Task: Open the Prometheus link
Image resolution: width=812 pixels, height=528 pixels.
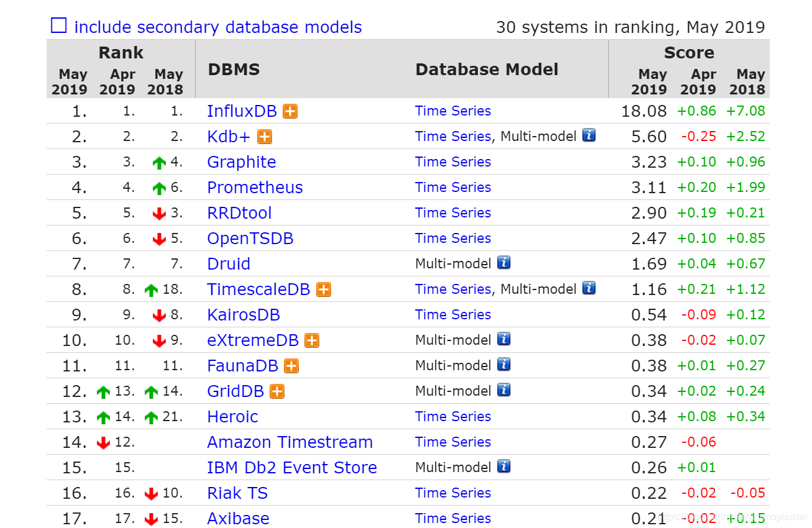Action: point(255,188)
